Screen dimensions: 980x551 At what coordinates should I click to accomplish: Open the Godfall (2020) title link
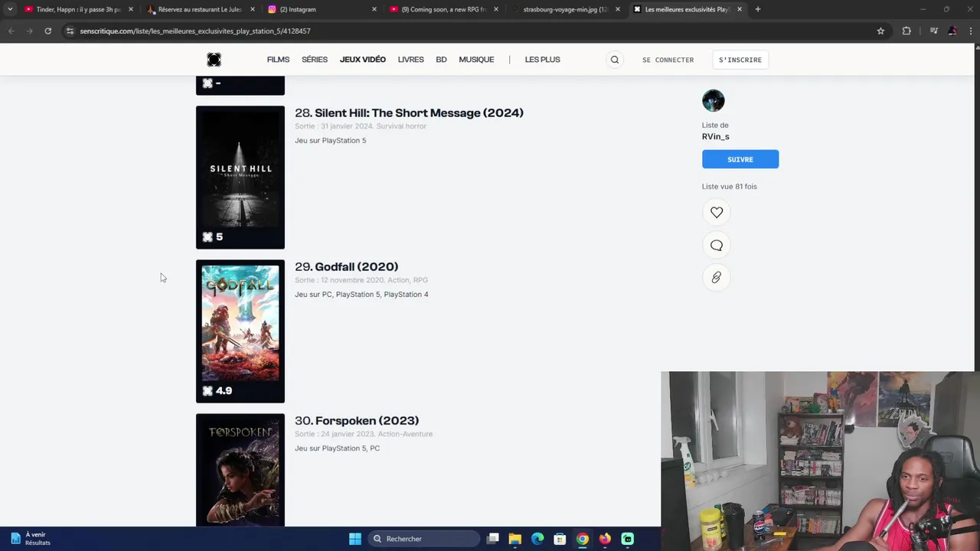click(x=356, y=267)
